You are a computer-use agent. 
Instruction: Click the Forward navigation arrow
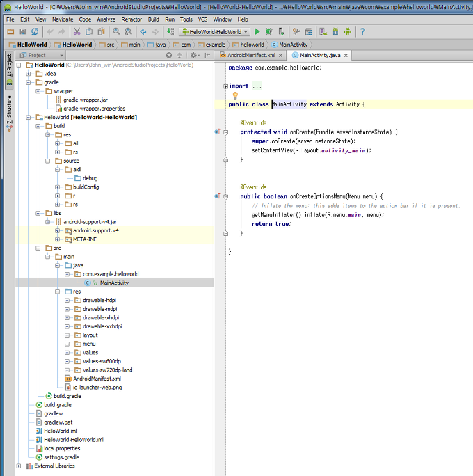tap(155, 31)
